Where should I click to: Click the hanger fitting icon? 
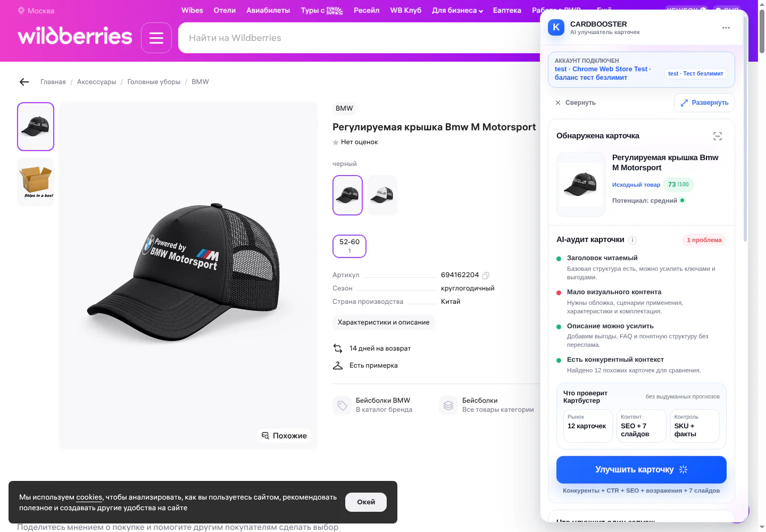coord(338,365)
